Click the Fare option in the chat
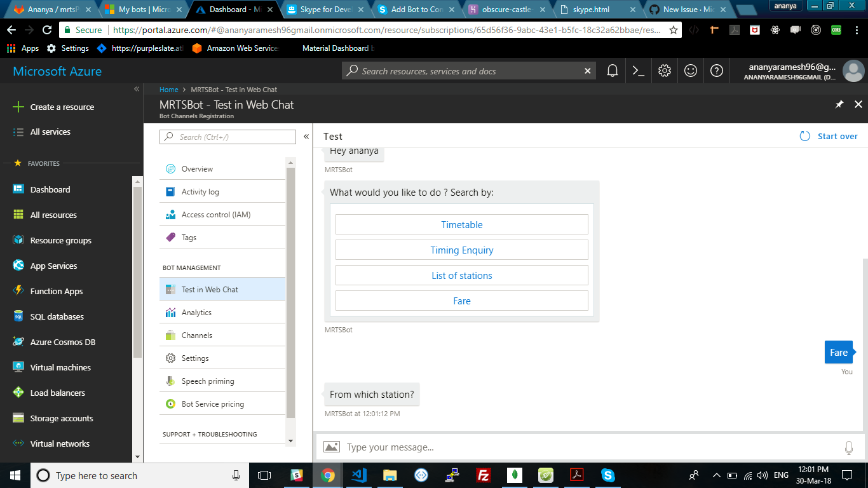 (x=462, y=300)
